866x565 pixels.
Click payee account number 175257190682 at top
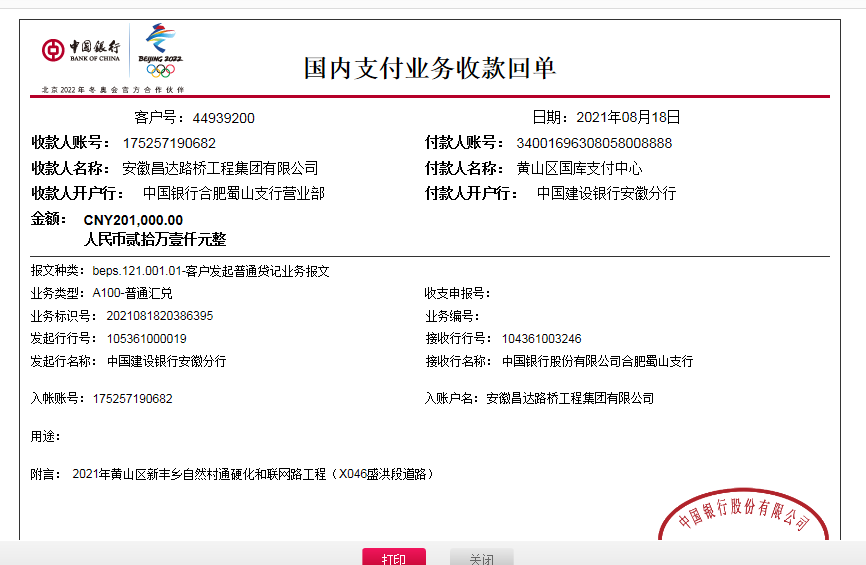click(169, 143)
